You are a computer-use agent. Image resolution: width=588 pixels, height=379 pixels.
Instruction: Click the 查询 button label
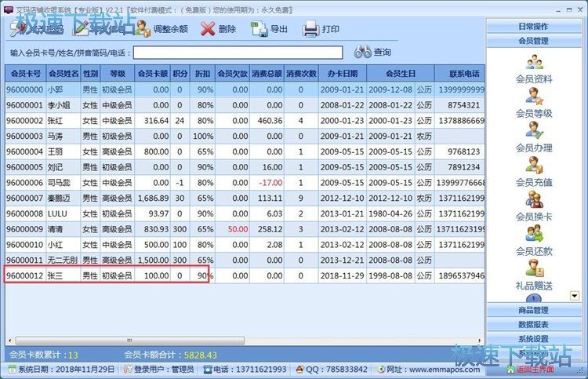[382, 52]
